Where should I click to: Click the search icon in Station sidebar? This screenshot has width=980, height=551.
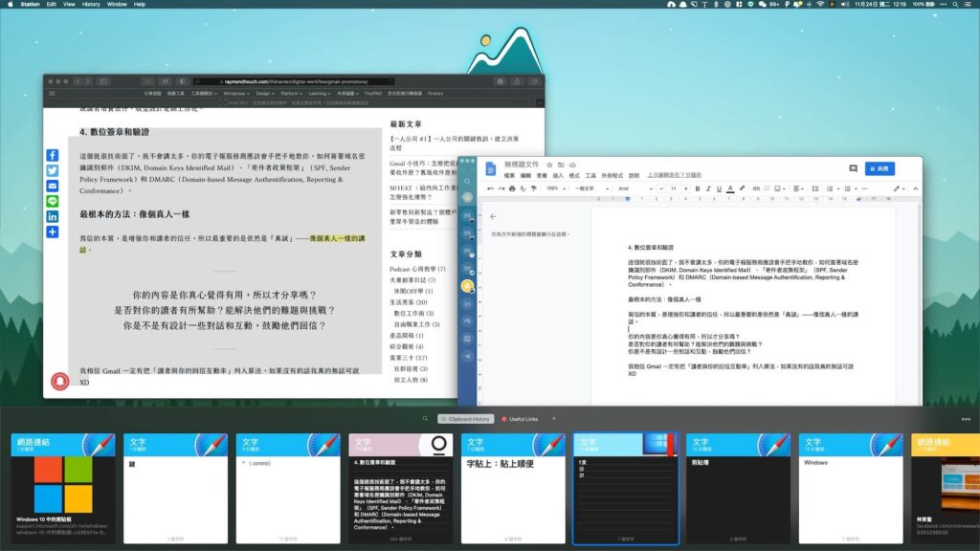tap(467, 181)
